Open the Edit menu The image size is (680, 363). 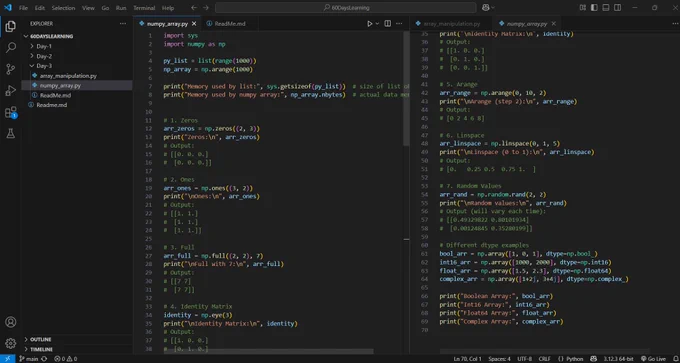pos(39,8)
